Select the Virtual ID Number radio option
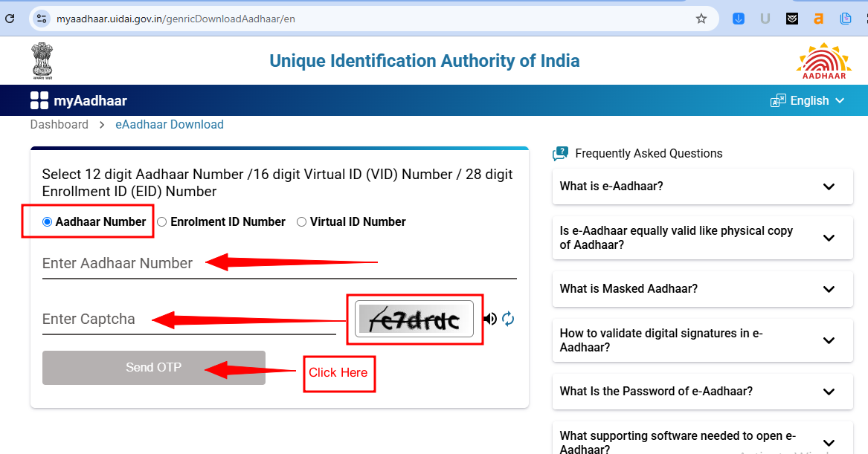This screenshot has height=454, width=868. point(301,221)
